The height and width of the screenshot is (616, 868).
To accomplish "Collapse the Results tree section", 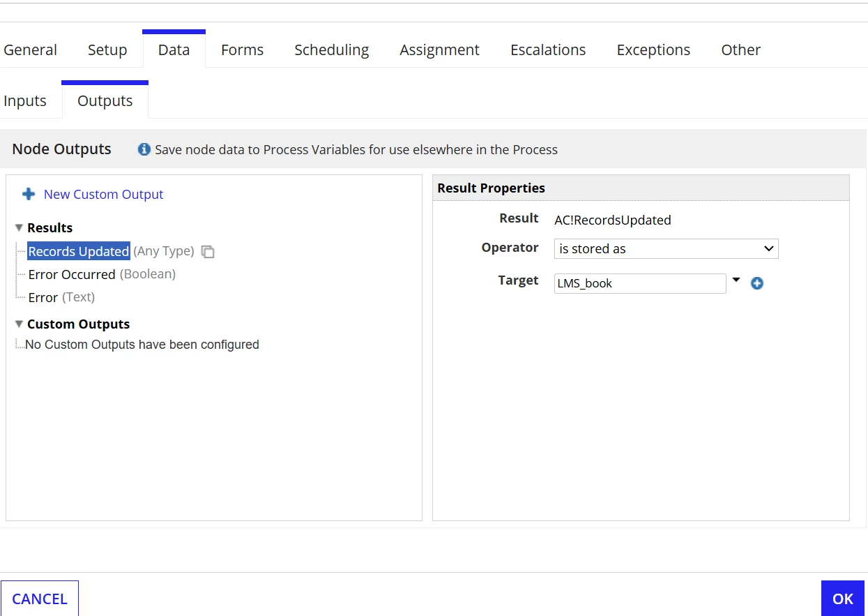I will point(19,228).
